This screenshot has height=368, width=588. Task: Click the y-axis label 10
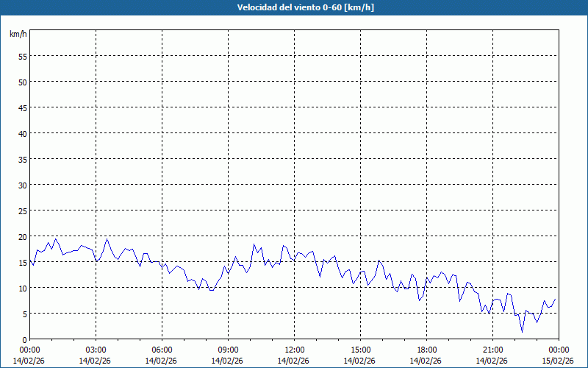click(x=22, y=288)
